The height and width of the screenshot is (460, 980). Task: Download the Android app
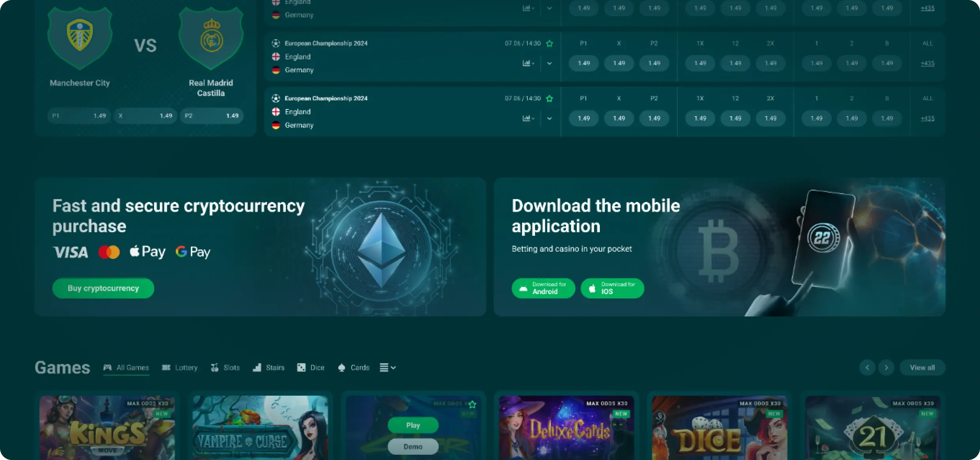coord(543,288)
